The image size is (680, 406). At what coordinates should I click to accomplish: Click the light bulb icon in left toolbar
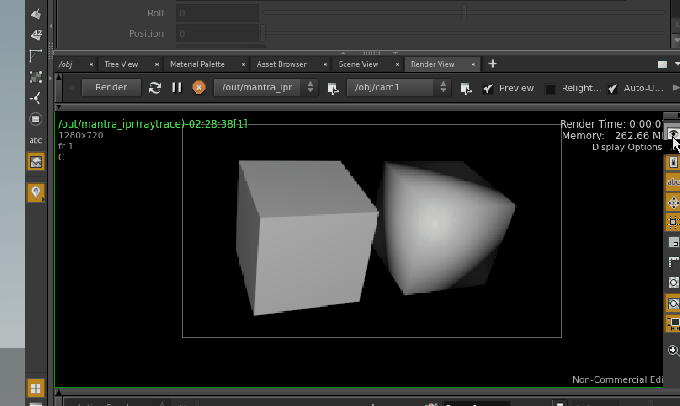[36, 192]
